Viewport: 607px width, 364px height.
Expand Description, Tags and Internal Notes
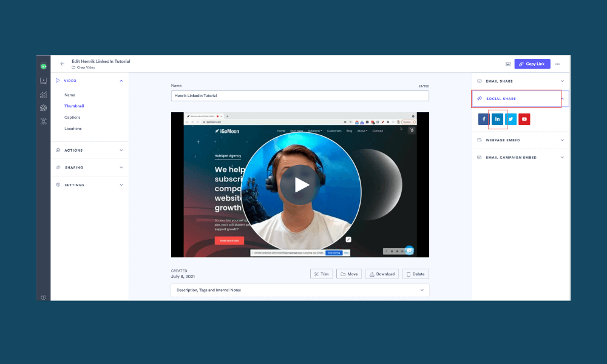click(300, 290)
